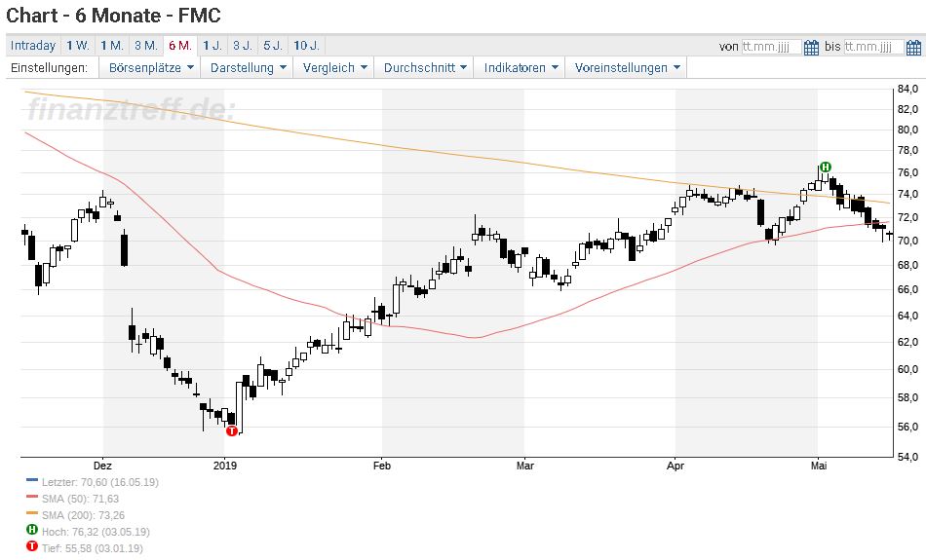
Task: Click the 84,0 price axis label
Action: pos(907,89)
